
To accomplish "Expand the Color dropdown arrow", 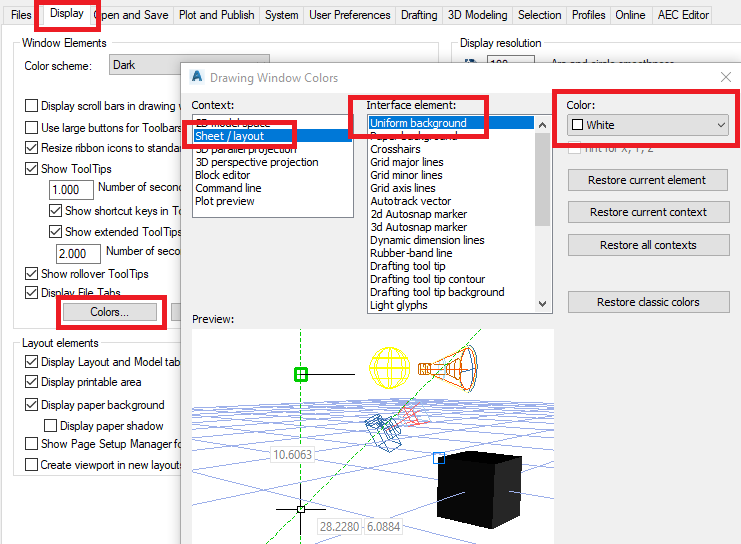I will pyautogui.click(x=721, y=125).
